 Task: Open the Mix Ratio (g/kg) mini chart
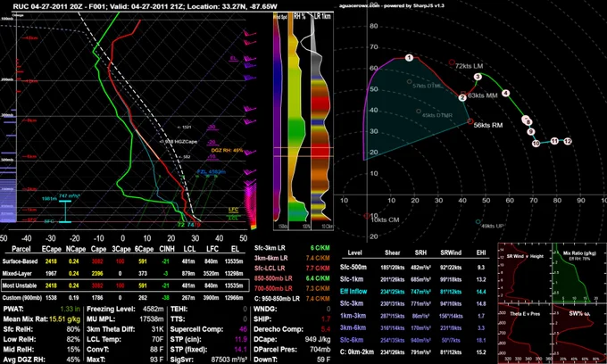(x=579, y=273)
